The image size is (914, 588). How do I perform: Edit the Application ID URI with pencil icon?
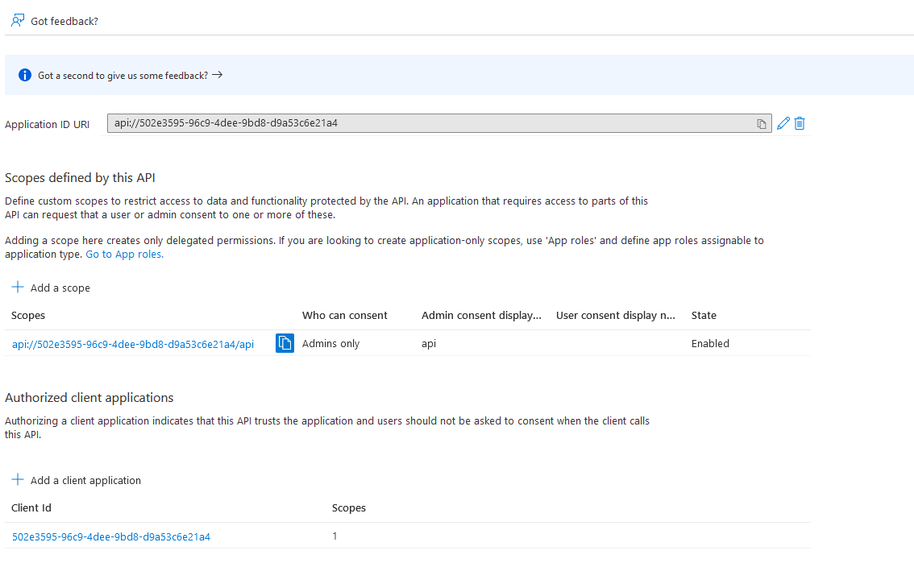[x=783, y=123]
